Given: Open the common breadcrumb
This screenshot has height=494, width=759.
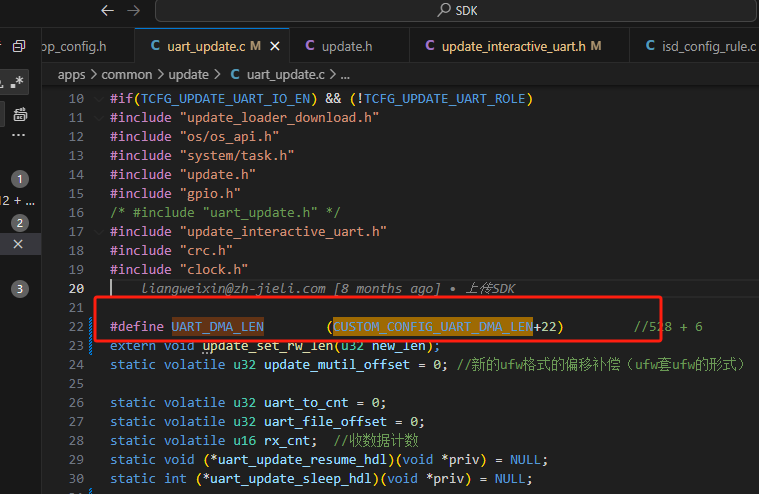Looking at the screenshot, I should coord(126,75).
